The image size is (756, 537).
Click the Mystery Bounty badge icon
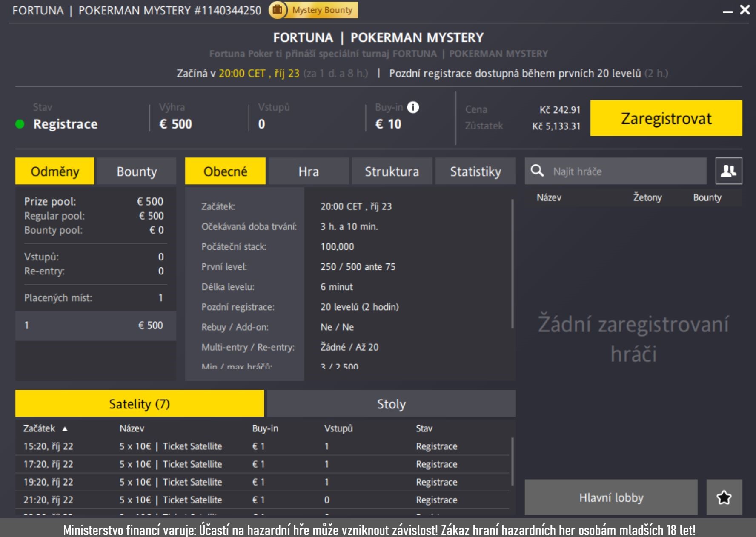[x=278, y=10]
